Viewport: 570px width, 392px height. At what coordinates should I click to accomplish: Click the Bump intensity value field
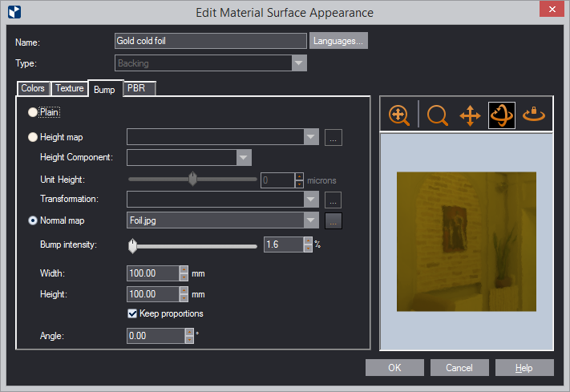(x=284, y=244)
